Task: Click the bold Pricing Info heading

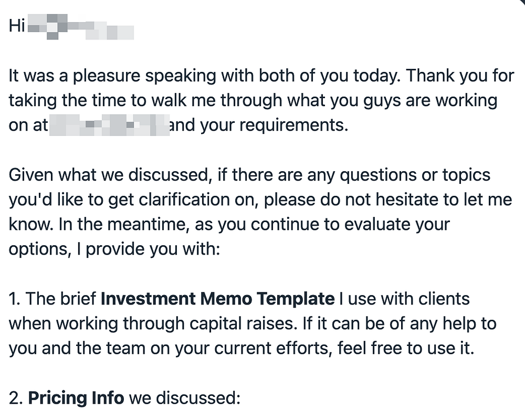Action: click(76, 398)
